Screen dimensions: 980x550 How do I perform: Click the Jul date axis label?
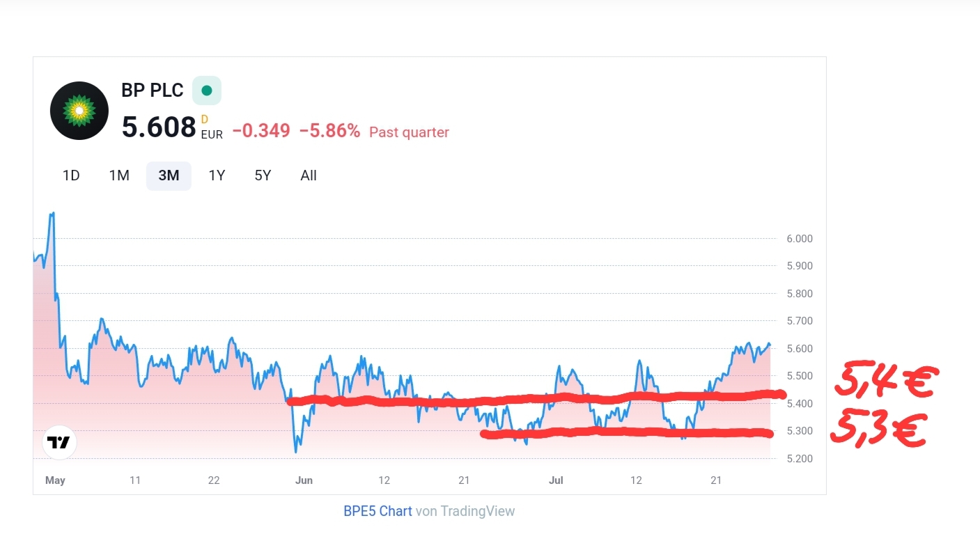click(x=556, y=480)
